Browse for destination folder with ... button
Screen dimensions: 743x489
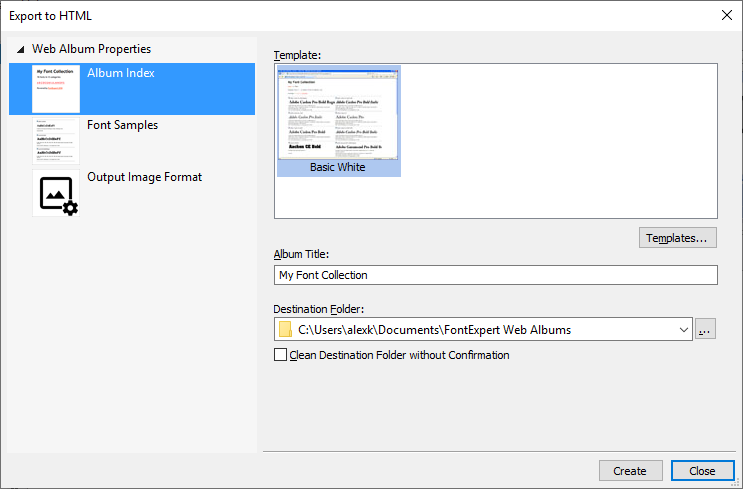click(x=705, y=329)
